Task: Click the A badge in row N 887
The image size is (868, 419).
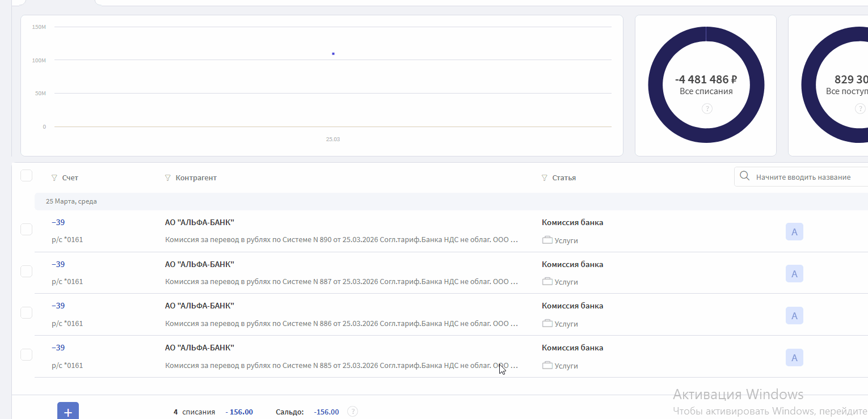Action: tap(794, 274)
